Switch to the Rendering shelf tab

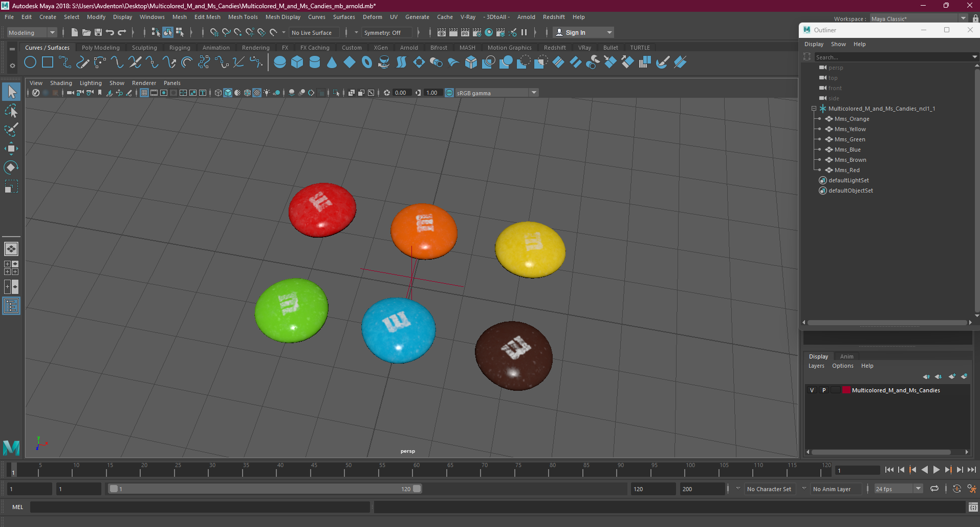tap(255, 48)
